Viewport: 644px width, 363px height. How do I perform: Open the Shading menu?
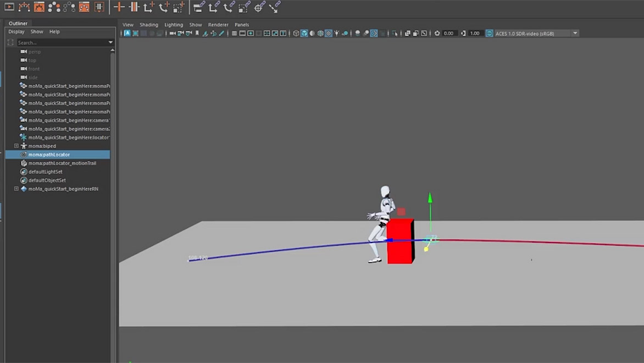pyautogui.click(x=149, y=25)
